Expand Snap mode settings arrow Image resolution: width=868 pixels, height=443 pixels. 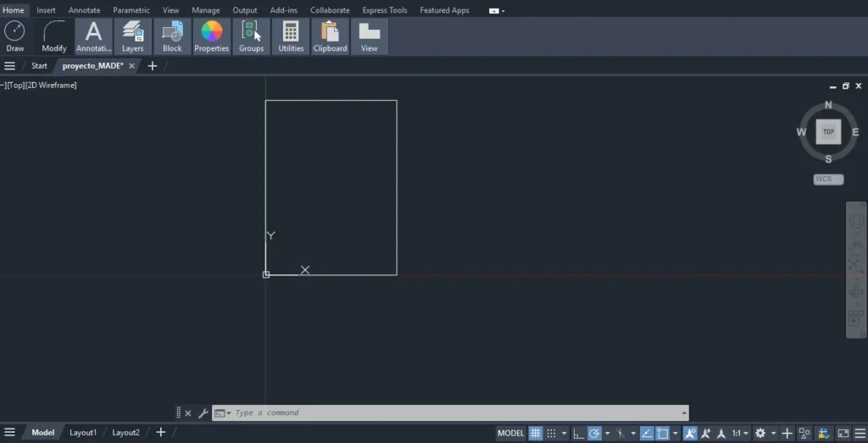(564, 433)
